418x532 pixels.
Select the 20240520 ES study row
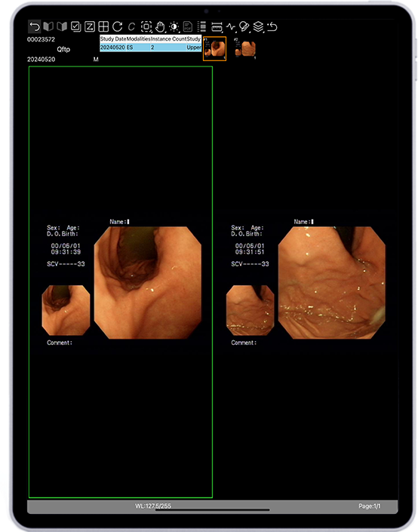click(151, 48)
